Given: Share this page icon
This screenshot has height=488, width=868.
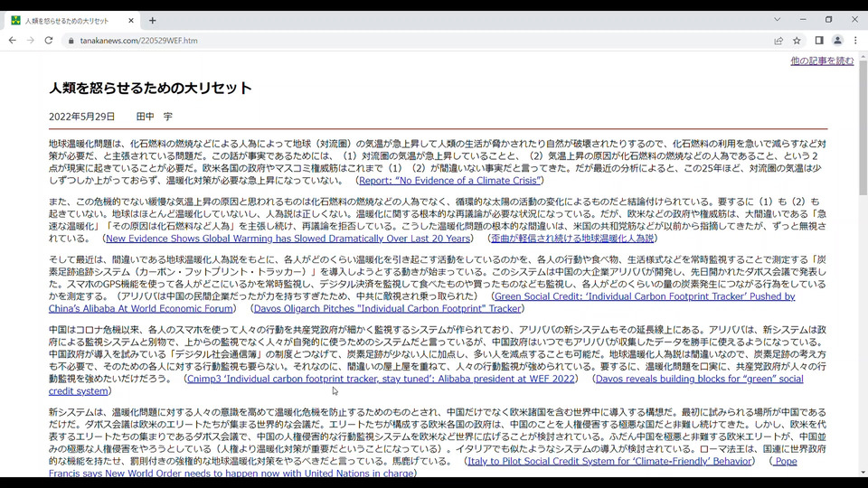Looking at the screenshot, I should tap(778, 41).
